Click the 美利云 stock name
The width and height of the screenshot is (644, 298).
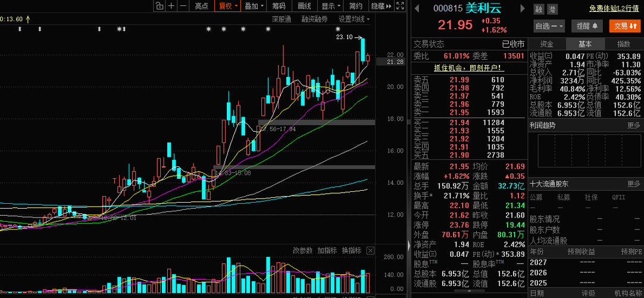click(483, 8)
